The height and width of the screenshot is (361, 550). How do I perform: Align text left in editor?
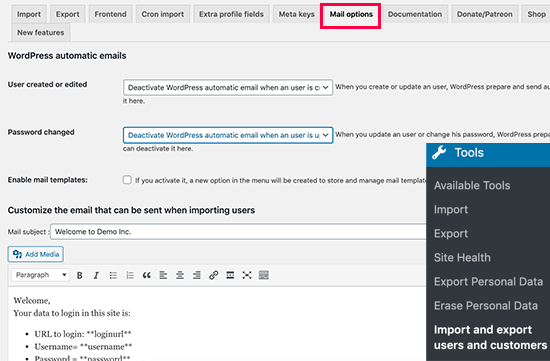163,275
